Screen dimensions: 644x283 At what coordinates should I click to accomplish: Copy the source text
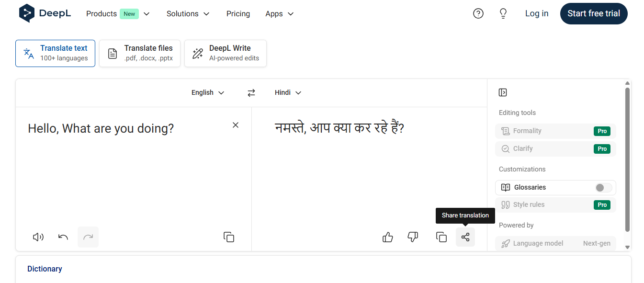(229, 237)
